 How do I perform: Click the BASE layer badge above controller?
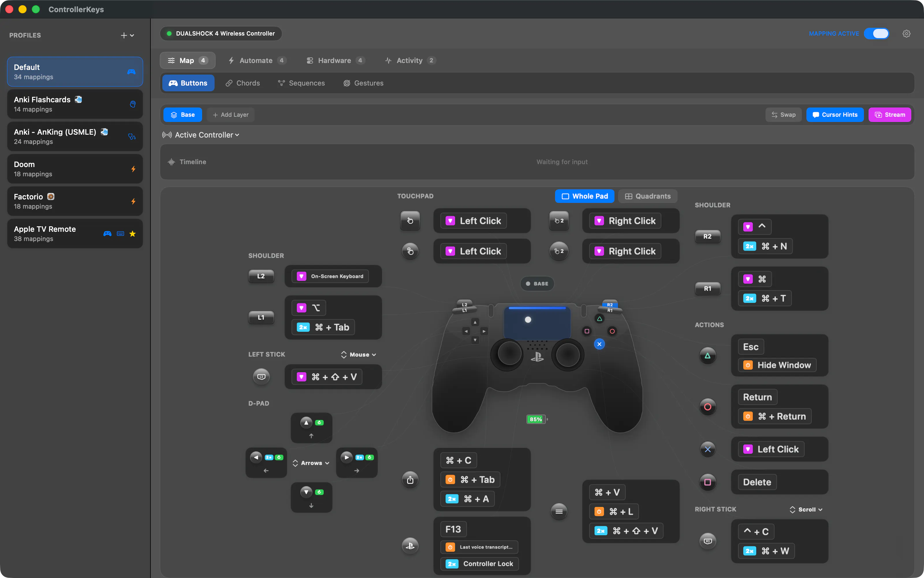[x=537, y=284]
